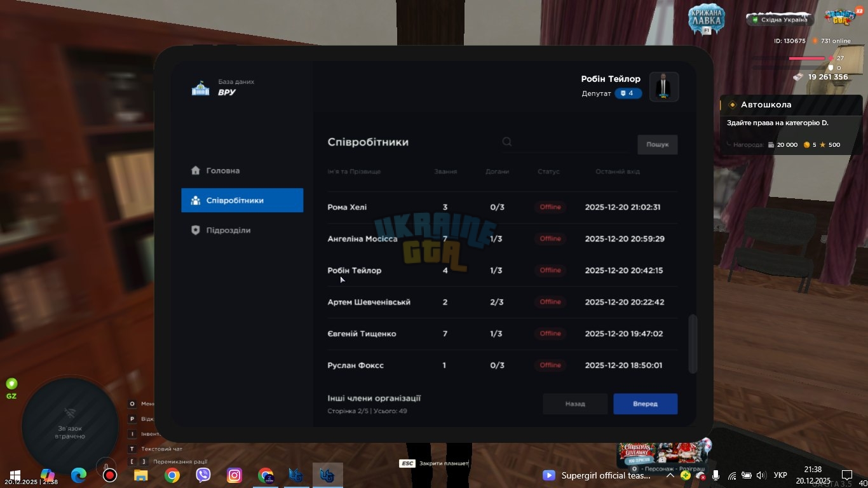Click the blue rank badge showing 4

(x=628, y=93)
